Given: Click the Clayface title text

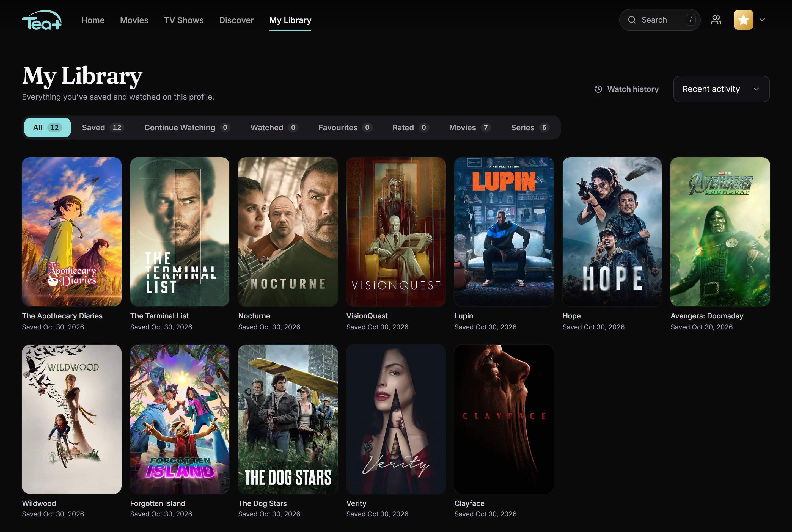Looking at the screenshot, I should [x=469, y=503].
